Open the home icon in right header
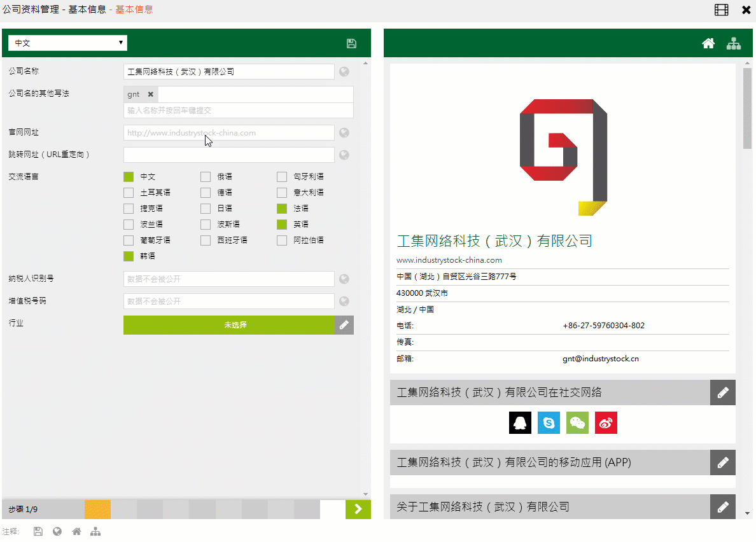This screenshot has height=542, width=756. pos(708,43)
